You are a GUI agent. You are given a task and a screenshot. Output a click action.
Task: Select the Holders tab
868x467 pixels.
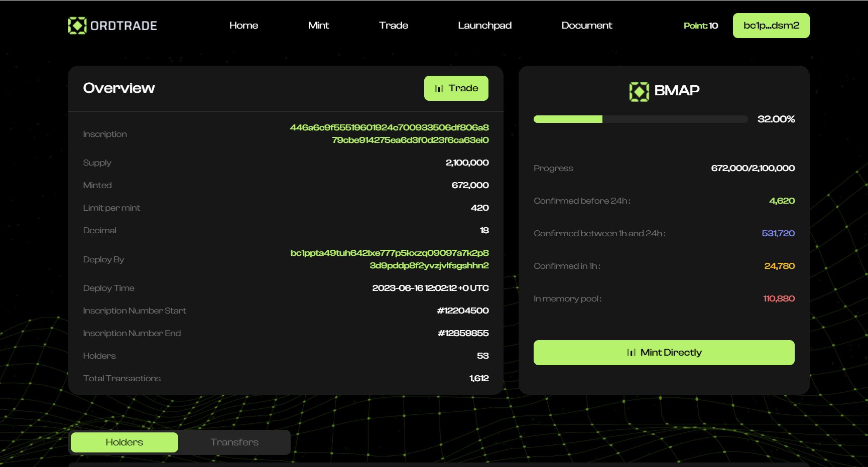pos(125,442)
